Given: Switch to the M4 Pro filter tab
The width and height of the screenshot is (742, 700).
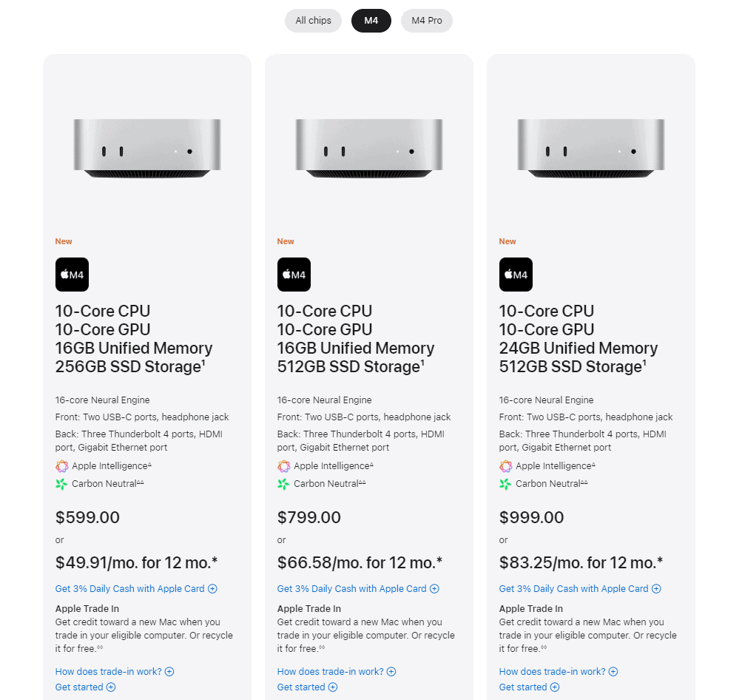Looking at the screenshot, I should [x=426, y=21].
